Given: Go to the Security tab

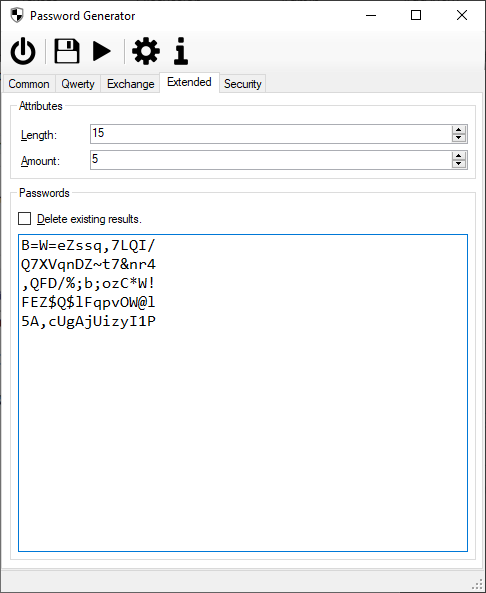Looking at the screenshot, I should [242, 84].
